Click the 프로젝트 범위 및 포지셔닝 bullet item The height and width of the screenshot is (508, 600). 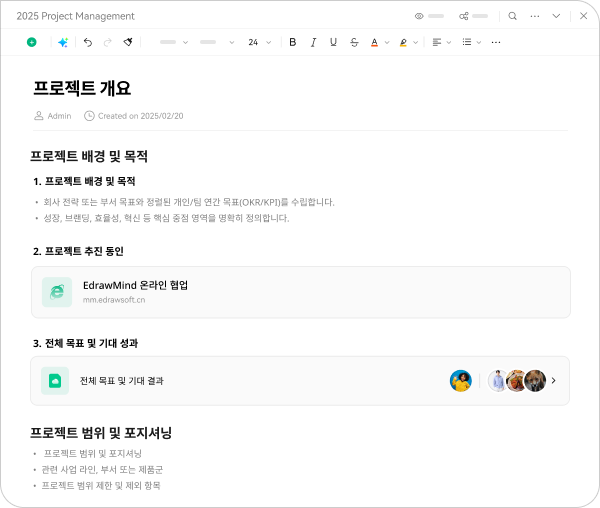point(93,454)
